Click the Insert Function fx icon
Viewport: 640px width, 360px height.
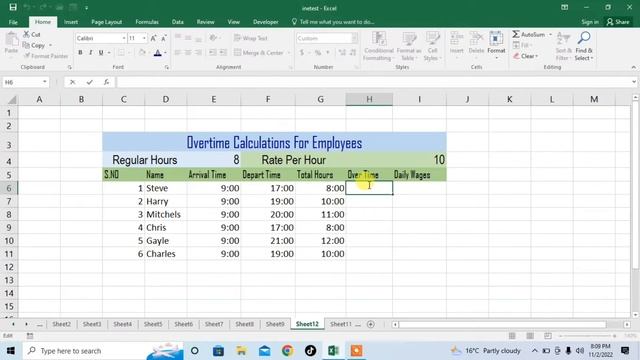pos(106,82)
